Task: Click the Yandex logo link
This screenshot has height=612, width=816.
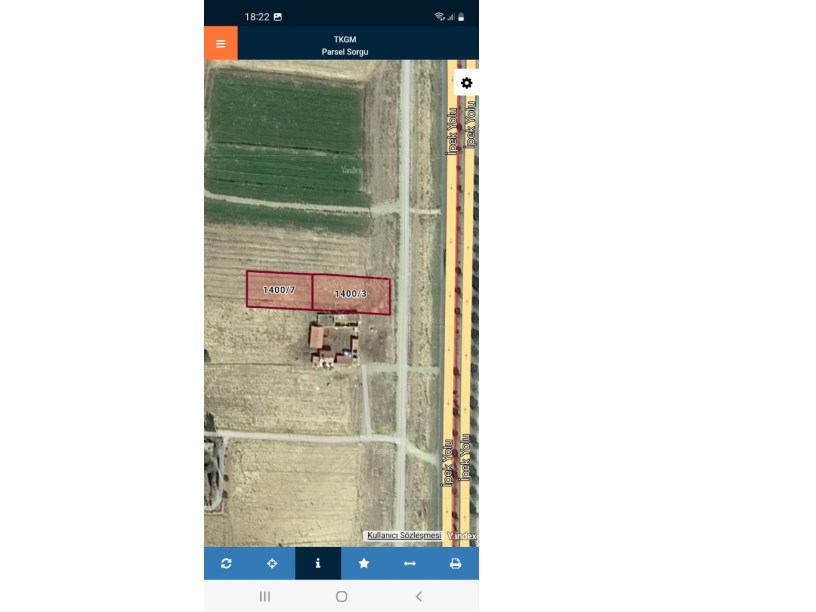Action: [462, 536]
